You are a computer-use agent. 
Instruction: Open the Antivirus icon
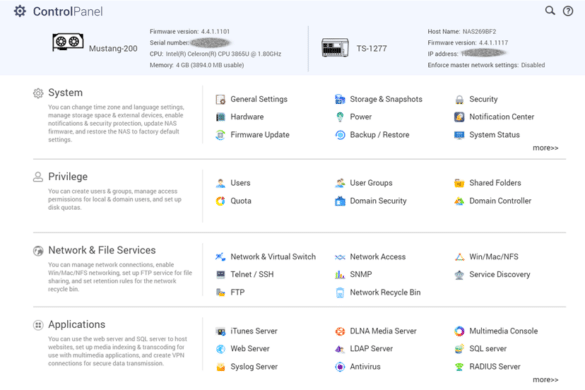pyautogui.click(x=340, y=366)
